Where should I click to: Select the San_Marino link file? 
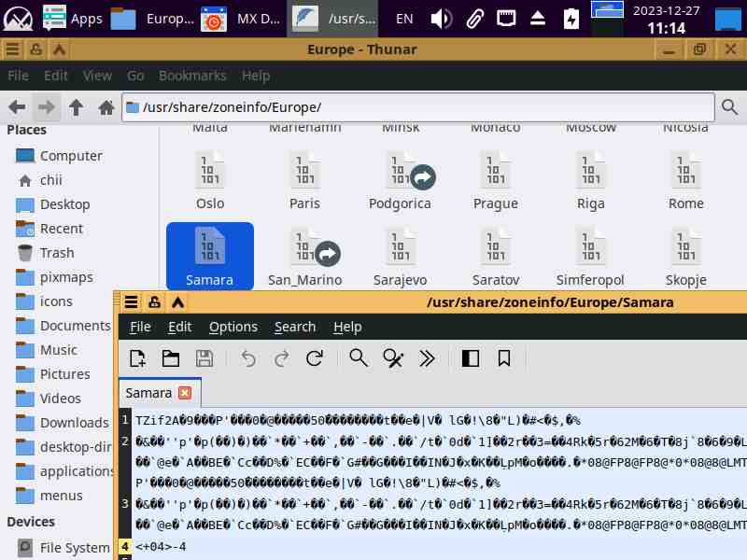tap(305, 258)
